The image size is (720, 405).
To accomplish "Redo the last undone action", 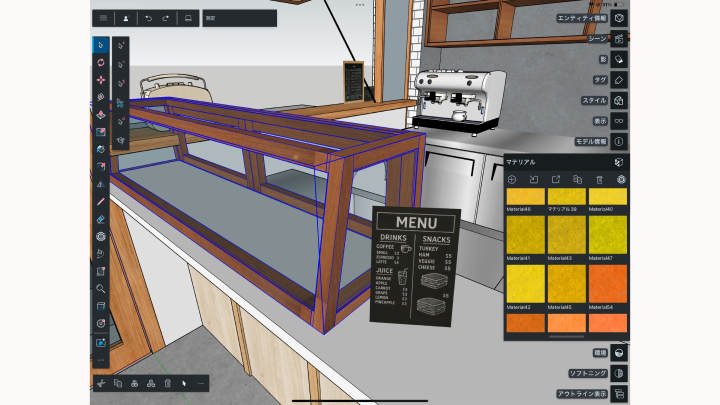I will pos(165,18).
